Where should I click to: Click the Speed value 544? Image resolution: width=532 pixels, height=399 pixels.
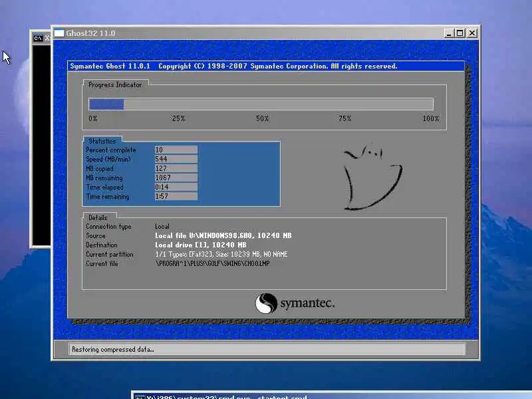click(x=176, y=159)
